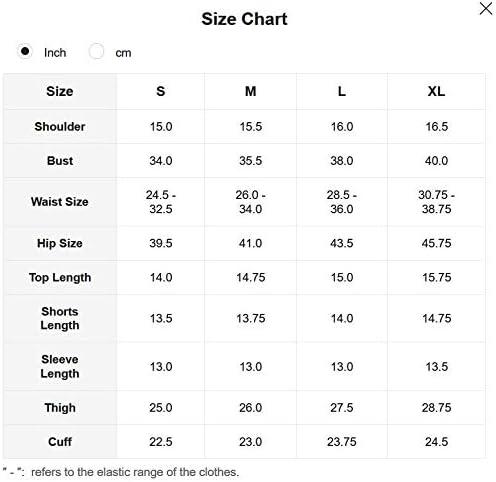The height and width of the screenshot is (482, 496).
Task: Click the Bust row label
Action: click(60, 161)
